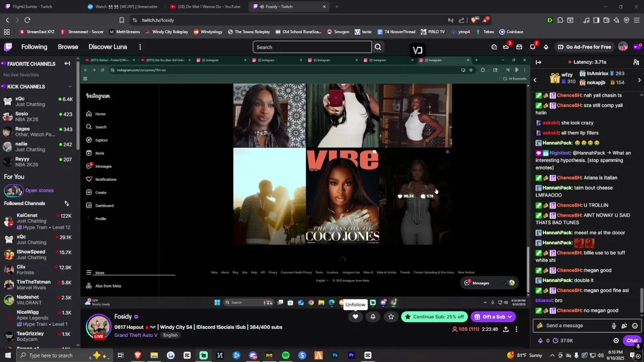Viewport: 644px width, 362px height.
Task: Click the English stream tag
Action: [171, 335]
